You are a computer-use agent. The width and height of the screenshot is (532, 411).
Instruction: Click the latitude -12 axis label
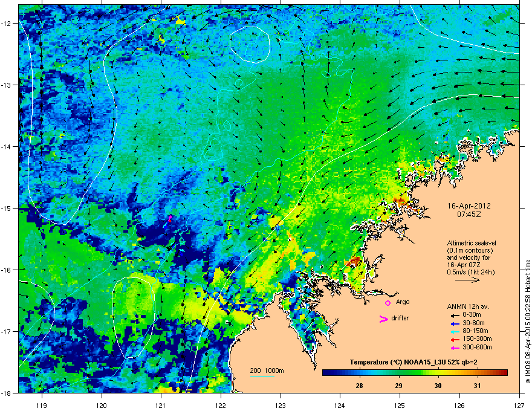[x=7, y=24]
